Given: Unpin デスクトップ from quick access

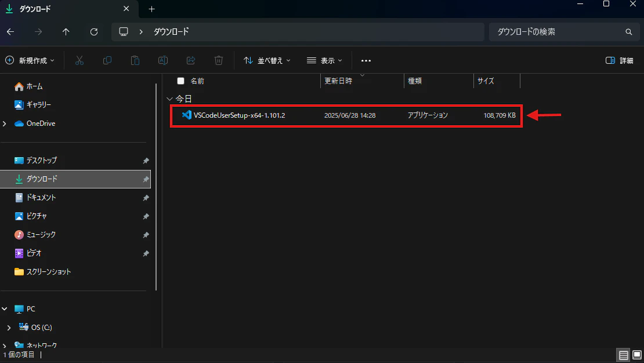Looking at the screenshot, I should [146, 161].
